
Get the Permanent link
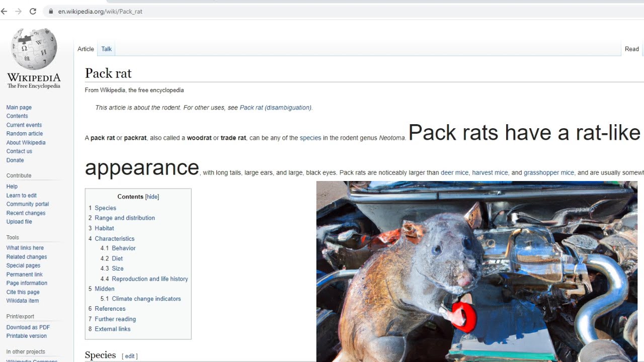[x=25, y=275]
